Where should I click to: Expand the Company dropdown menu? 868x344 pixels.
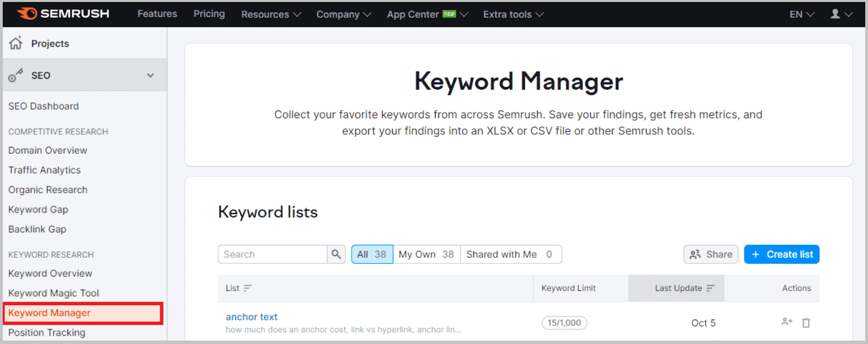coord(344,14)
